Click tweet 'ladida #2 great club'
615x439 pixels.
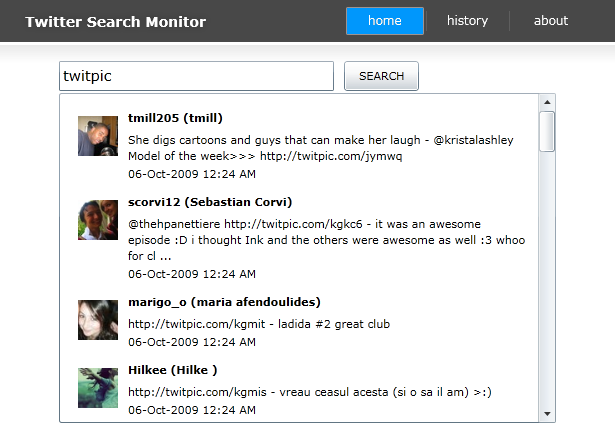click(259, 324)
